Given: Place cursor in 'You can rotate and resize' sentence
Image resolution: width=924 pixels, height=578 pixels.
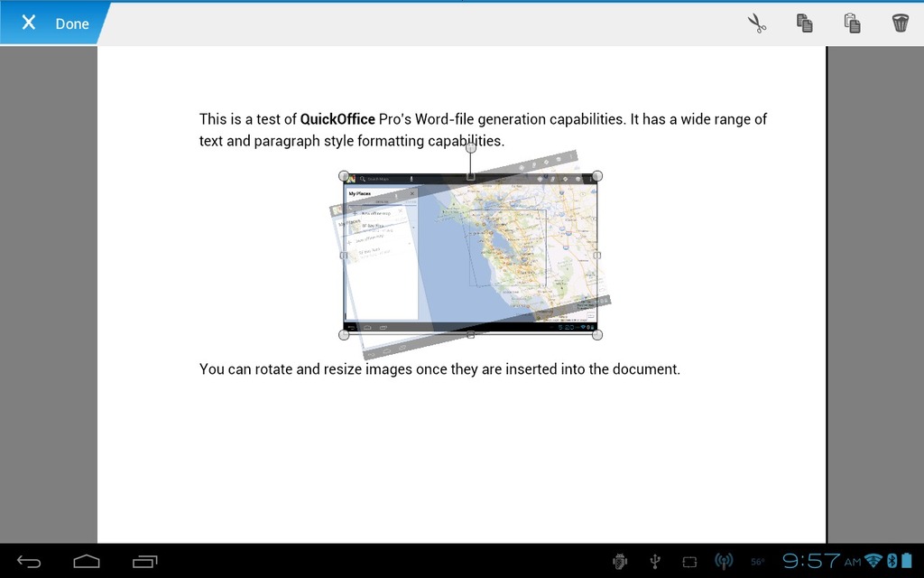Looking at the screenshot, I should coord(439,369).
